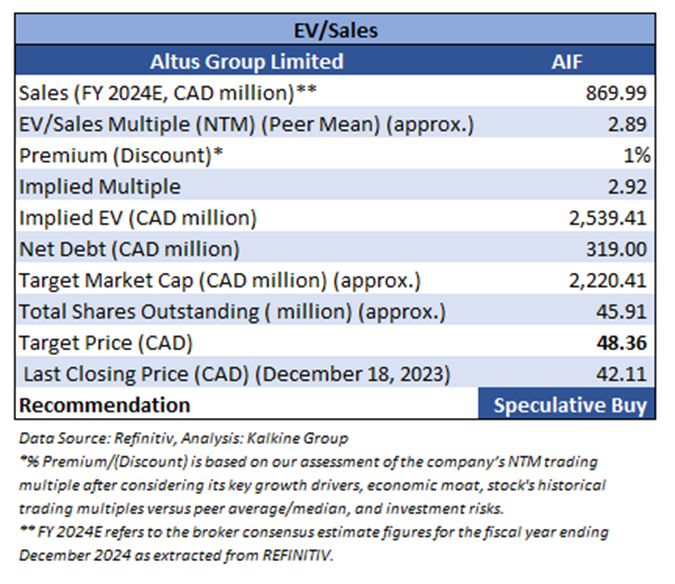Select the Altus Group Limited header cell
675x584 pixels.
pyautogui.click(x=246, y=62)
